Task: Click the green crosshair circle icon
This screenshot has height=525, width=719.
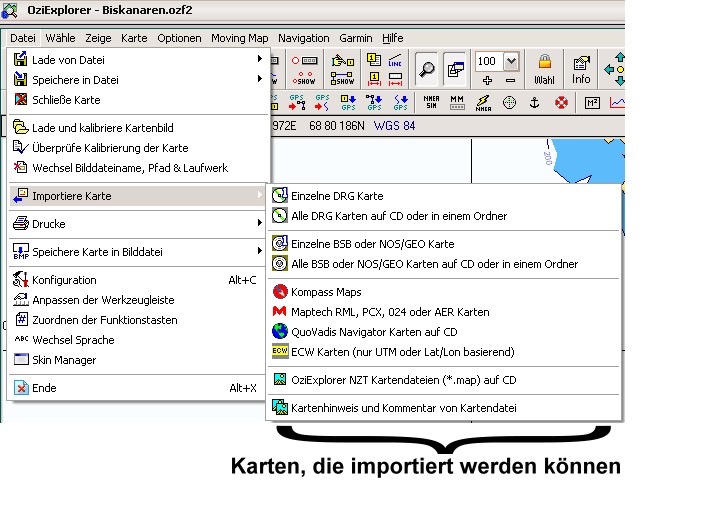Action: [509, 102]
